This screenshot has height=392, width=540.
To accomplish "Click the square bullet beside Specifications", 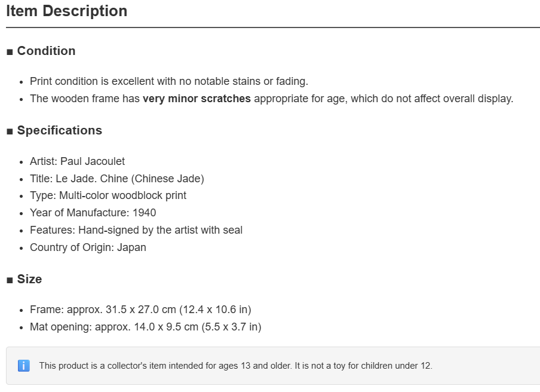I will click(10, 131).
